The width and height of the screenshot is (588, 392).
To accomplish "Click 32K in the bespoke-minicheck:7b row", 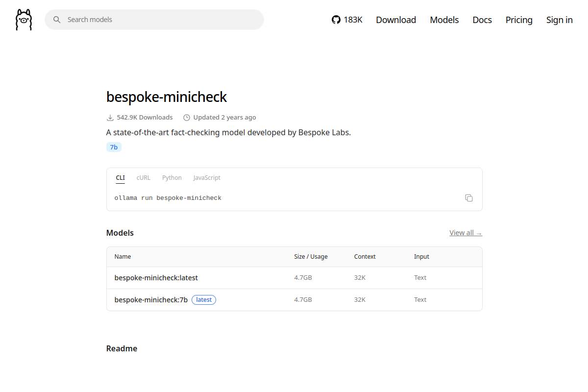I will [360, 300].
